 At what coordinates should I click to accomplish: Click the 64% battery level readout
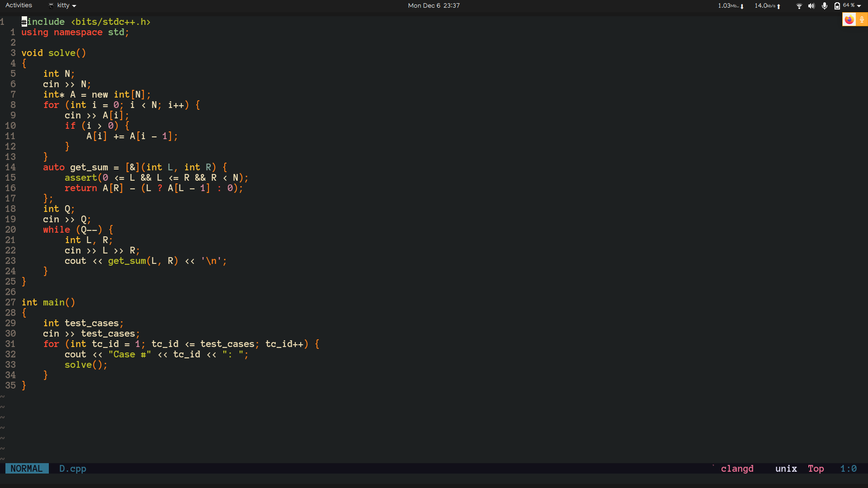848,6
